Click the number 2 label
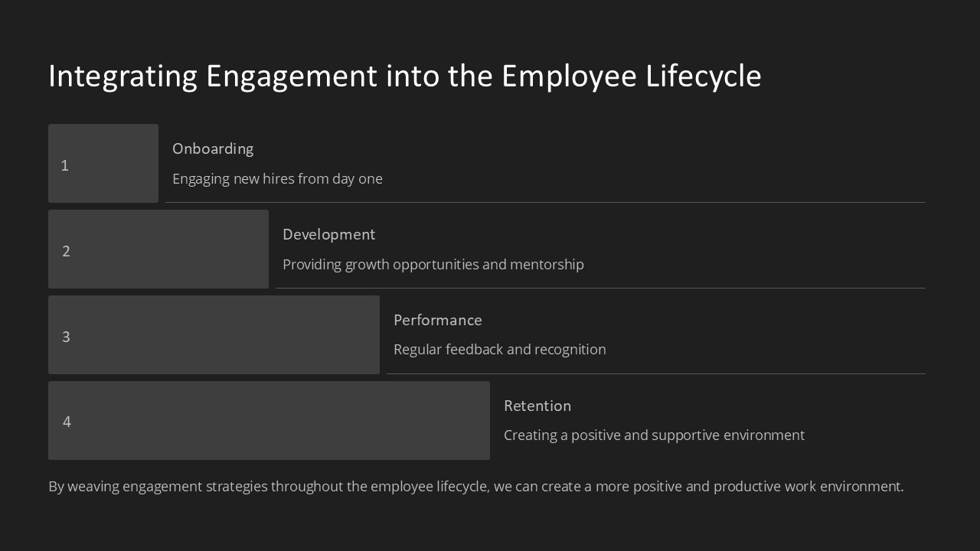The image size is (980, 551). (66, 251)
